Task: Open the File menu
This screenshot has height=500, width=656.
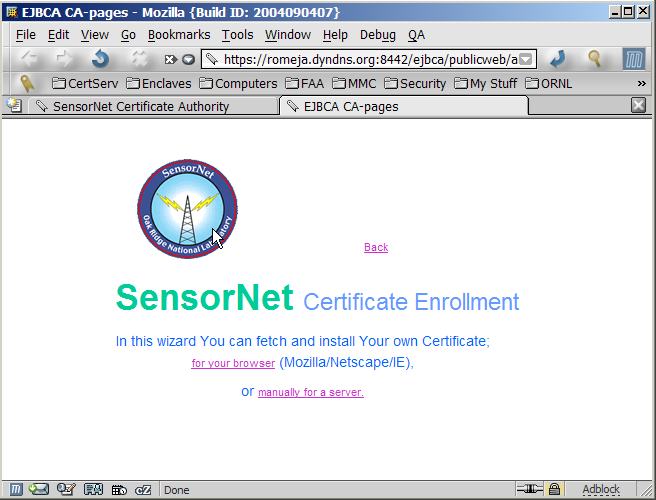Action: point(26,35)
